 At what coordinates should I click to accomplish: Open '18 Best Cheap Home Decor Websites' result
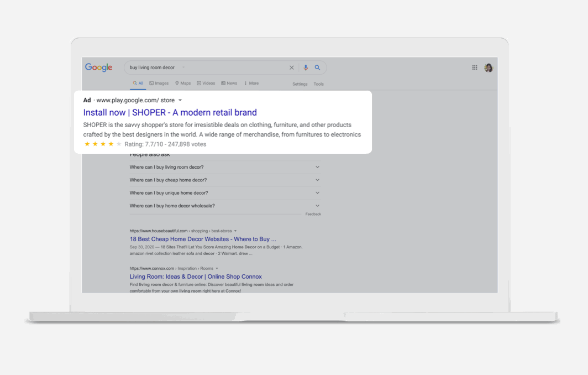203,239
